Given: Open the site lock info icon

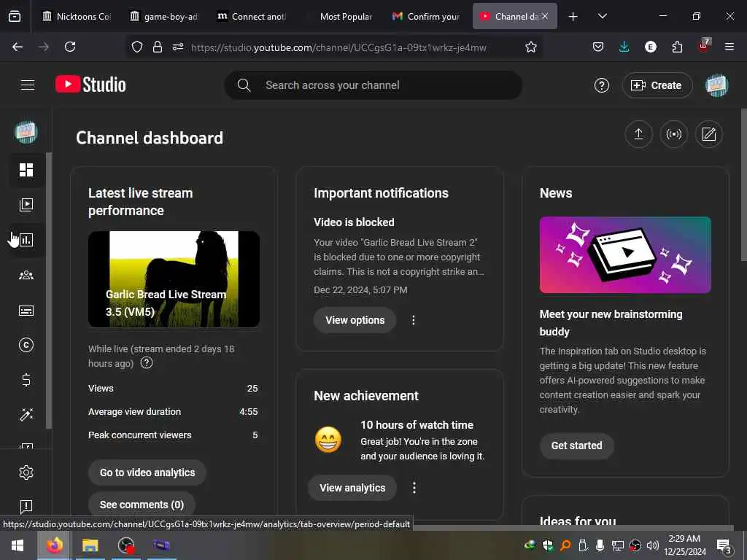Looking at the screenshot, I should (158, 47).
